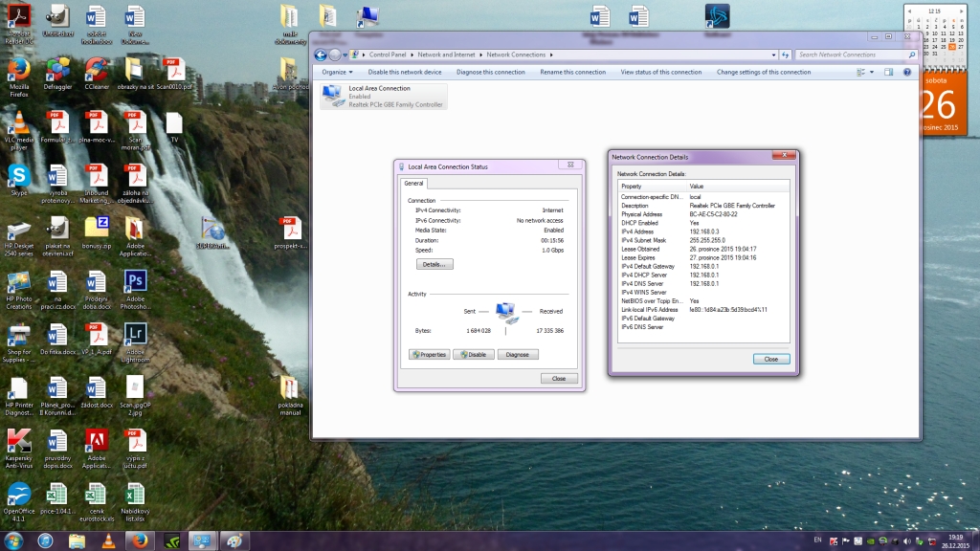
Task: Open the change view dropdown arrow
Action: pyautogui.click(x=874, y=72)
